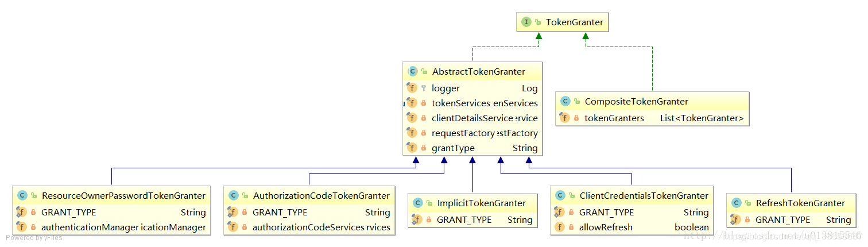
Task: Select the ClientCredentialsTokenGranter class title
Action: [644, 196]
